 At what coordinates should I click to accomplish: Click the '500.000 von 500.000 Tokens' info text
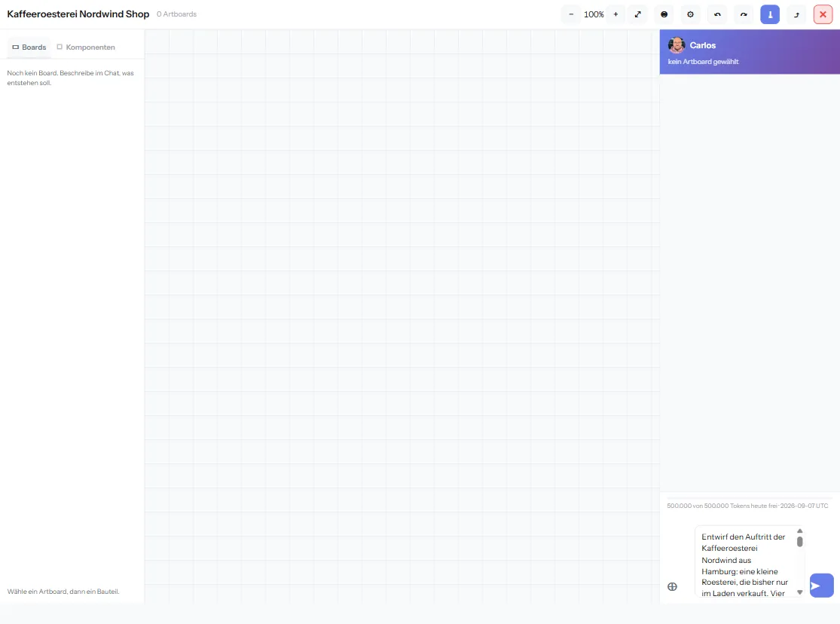tap(747, 506)
